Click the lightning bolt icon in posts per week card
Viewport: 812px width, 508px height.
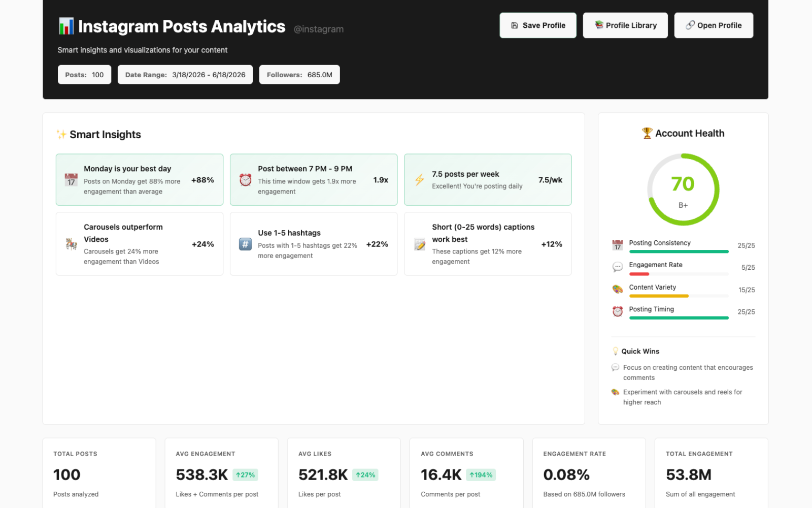point(420,180)
